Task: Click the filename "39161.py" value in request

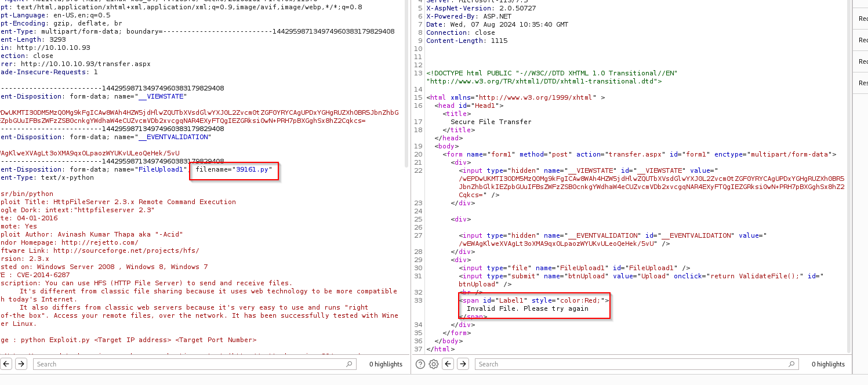Action: 253,169
